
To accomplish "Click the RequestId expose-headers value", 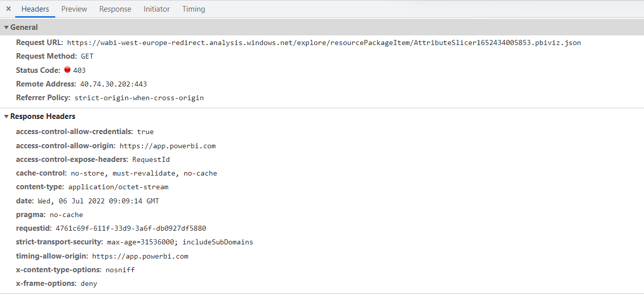I will 151,159.
